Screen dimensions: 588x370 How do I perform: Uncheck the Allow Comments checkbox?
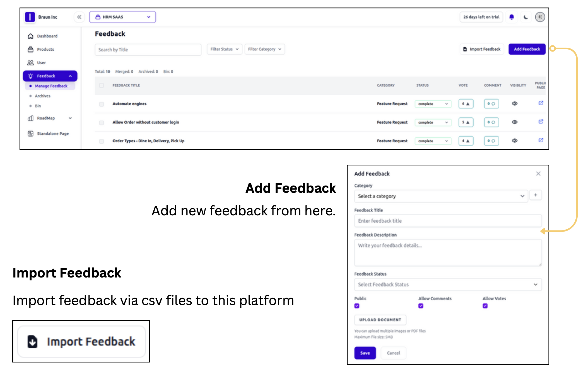pos(421,306)
